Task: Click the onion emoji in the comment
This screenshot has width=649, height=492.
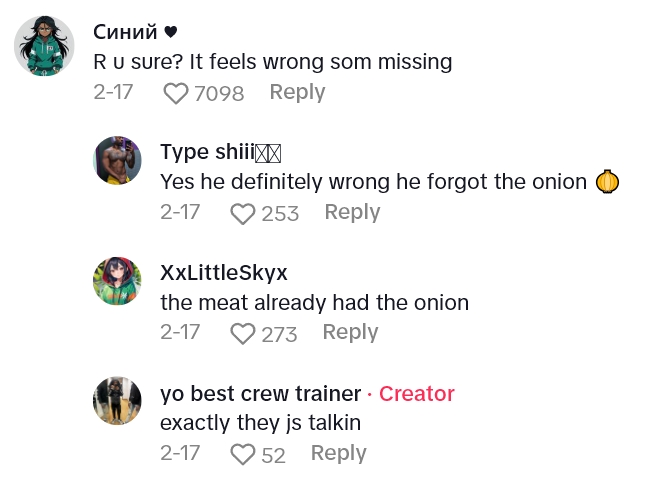Action: 608,182
